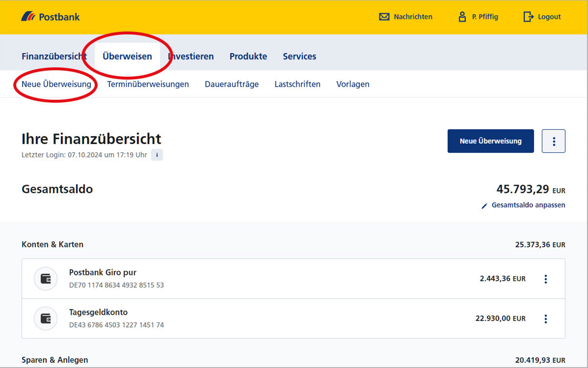Click the P. Pfiffig profile link
This screenshot has width=588, height=368.
[485, 17]
